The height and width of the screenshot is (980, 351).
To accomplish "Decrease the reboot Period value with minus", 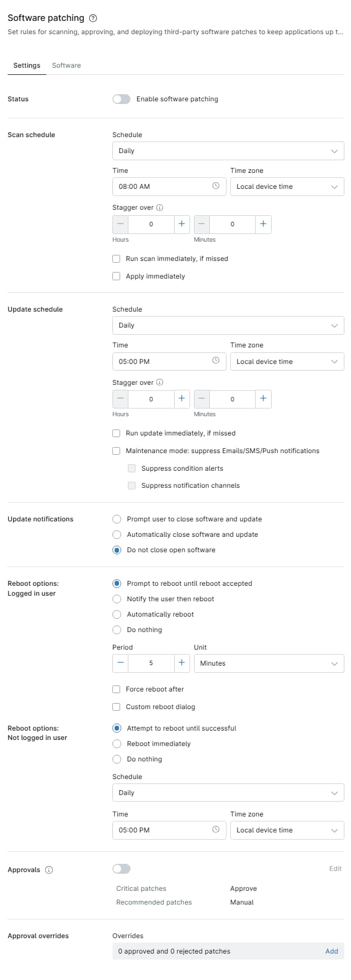I will pyautogui.click(x=121, y=663).
